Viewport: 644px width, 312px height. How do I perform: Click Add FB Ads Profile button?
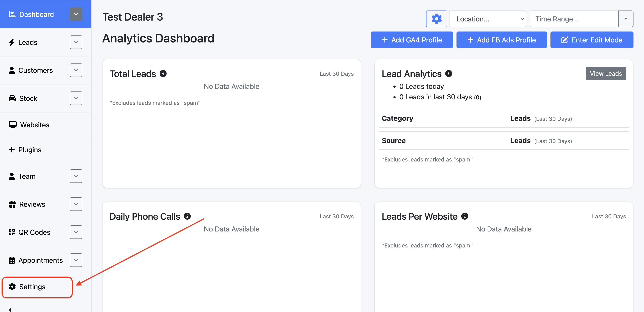point(501,40)
